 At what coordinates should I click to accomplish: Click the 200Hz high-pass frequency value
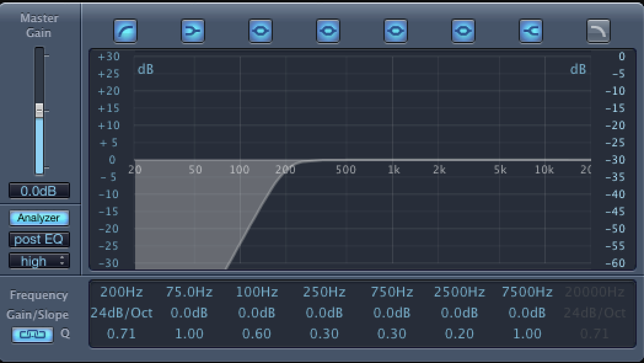122,292
